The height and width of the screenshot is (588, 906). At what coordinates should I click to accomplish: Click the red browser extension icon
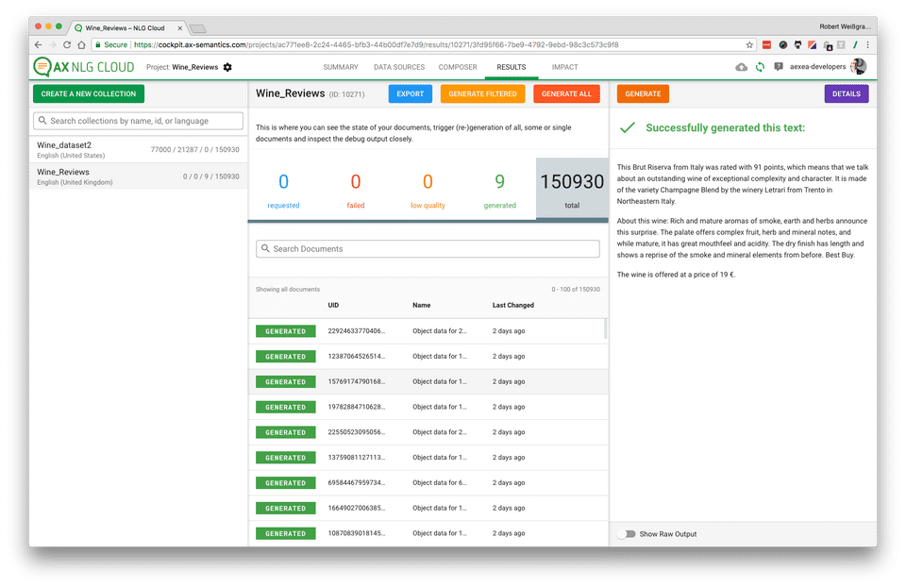click(x=766, y=44)
